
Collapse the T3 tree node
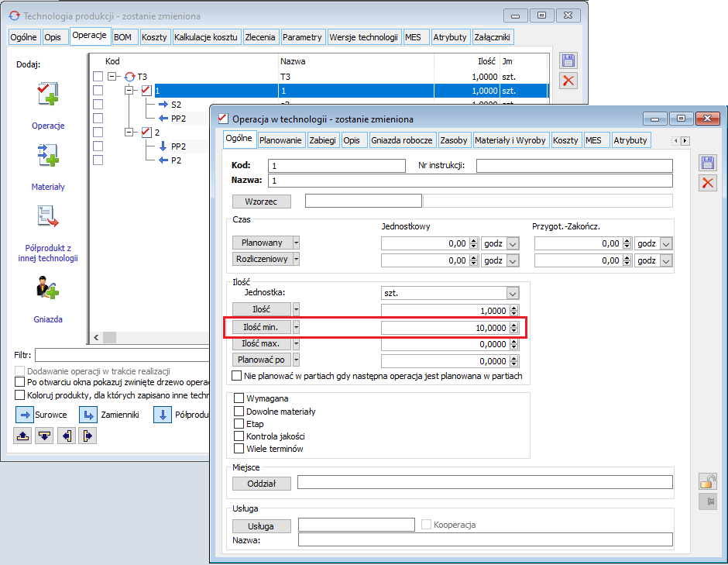click(x=112, y=76)
